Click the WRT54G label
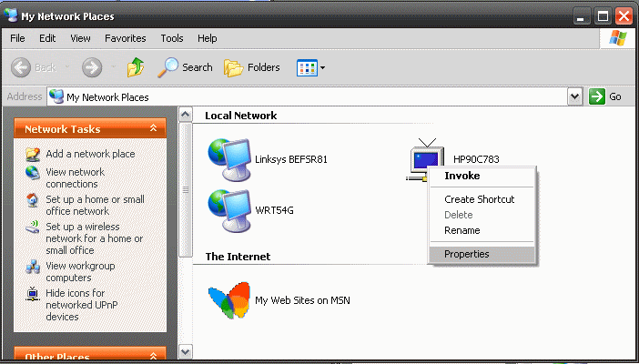This screenshot has height=364, width=639. (x=274, y=210)
